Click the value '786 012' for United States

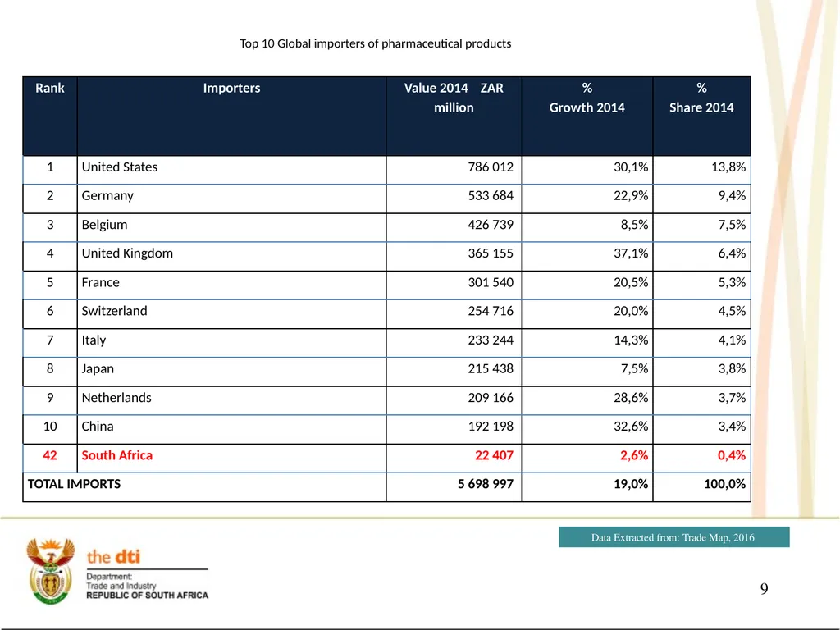tap(491, 167)
